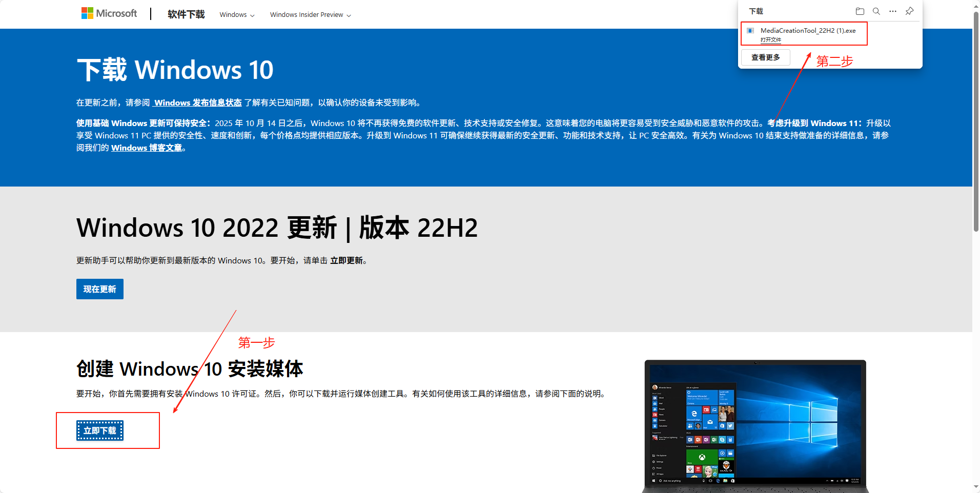Click the 查看更多 button
Viewport: 980px width, 493px height.
[765, 57]
